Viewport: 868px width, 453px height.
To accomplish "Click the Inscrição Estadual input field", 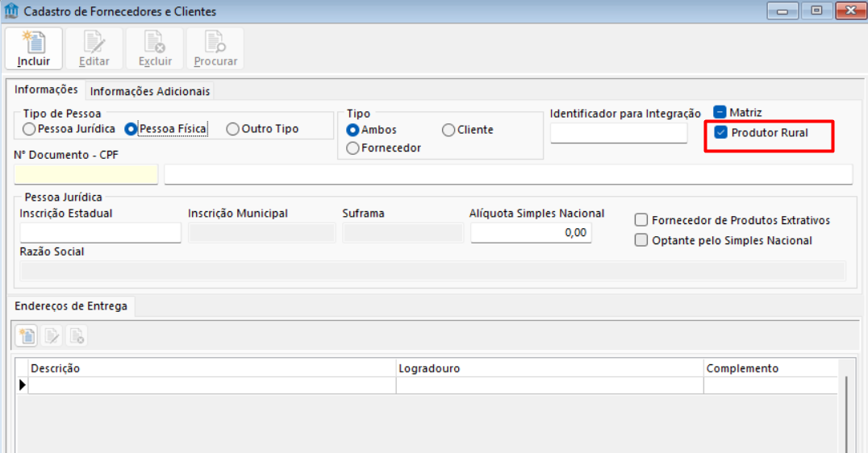I will [x=100, y=233].
